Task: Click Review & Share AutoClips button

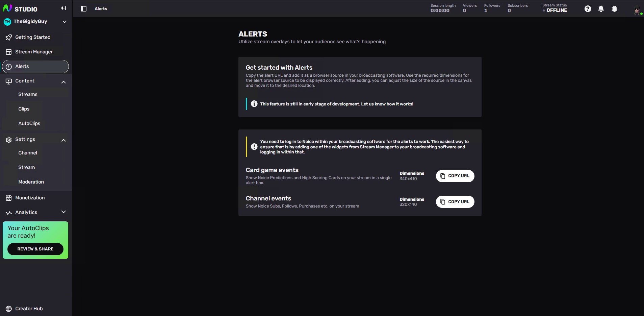Action: 35,249
